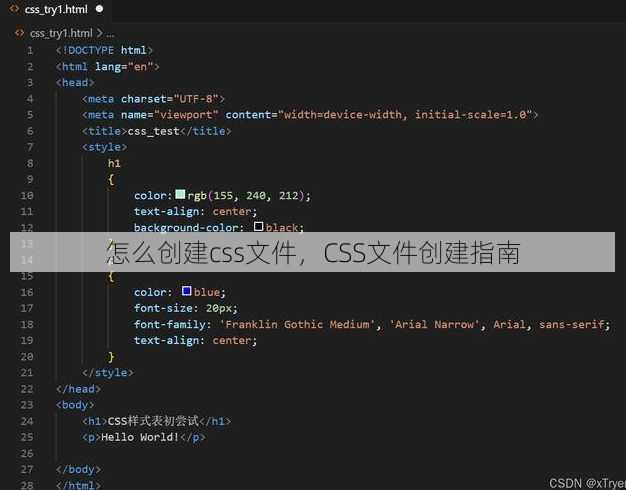
Task: Click line number 23 in the gutter
Action: (27, 405)
